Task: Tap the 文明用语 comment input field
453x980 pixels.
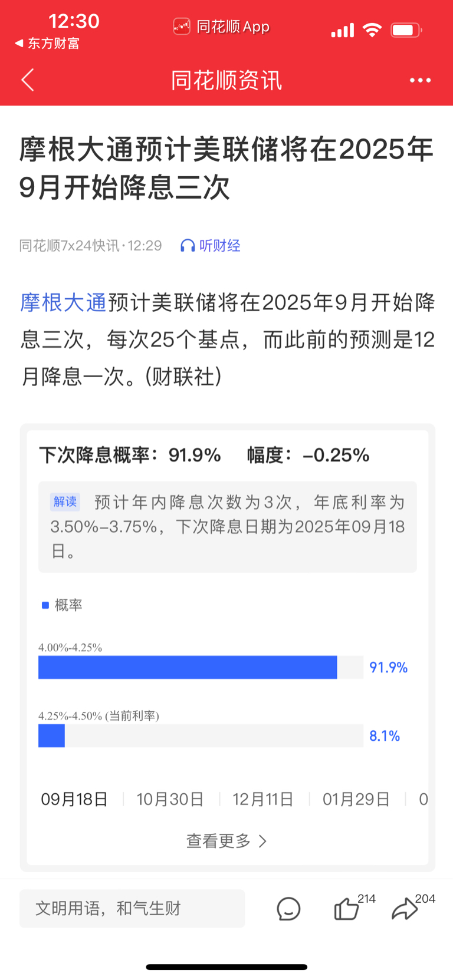Action: tap(132, 908)
